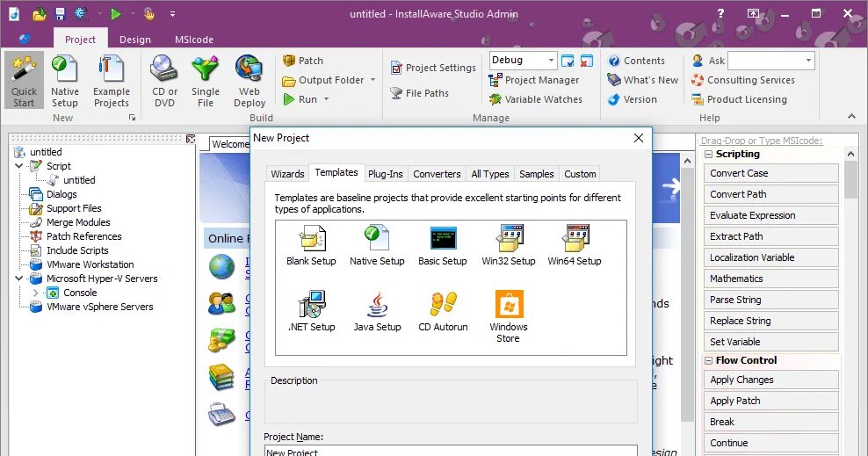The height and width of the screenshot is (456, 868).
Task: Open the Output Folder dropdown arrow
Action: coord(373,80)
